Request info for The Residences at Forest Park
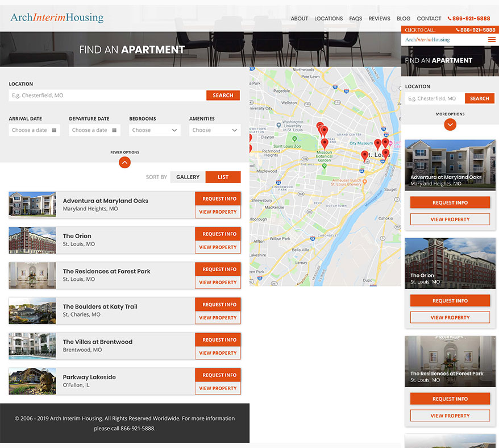Screen dimensions: 499x448 [x=218, y=269]
